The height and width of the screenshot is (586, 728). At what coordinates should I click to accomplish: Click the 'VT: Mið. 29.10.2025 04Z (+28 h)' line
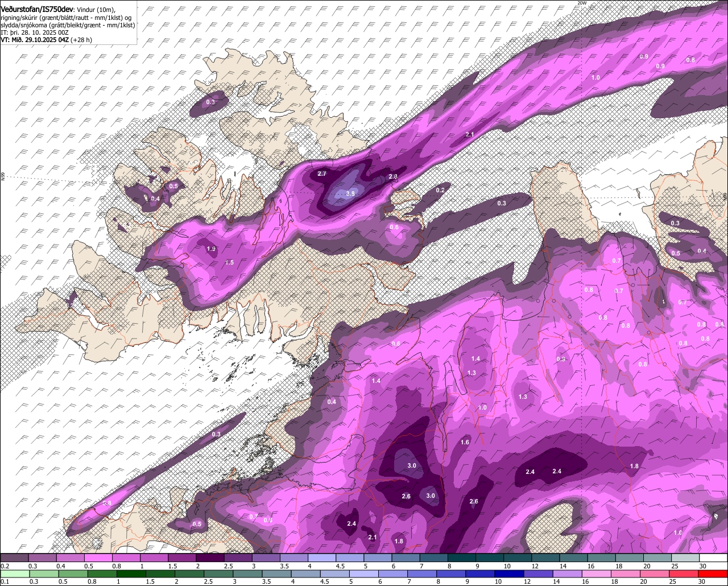pyautogui.click(x=46, y=40)
